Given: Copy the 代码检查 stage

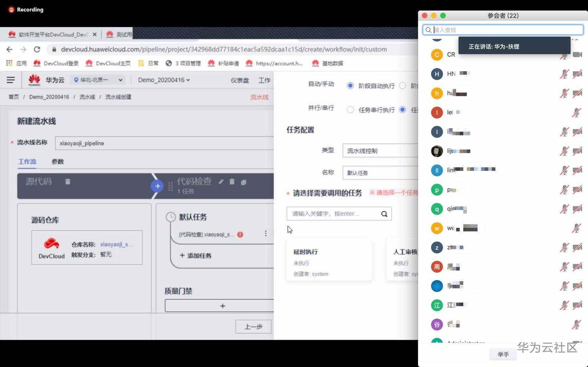Looking at the screenshot, I should coord(244,182).
